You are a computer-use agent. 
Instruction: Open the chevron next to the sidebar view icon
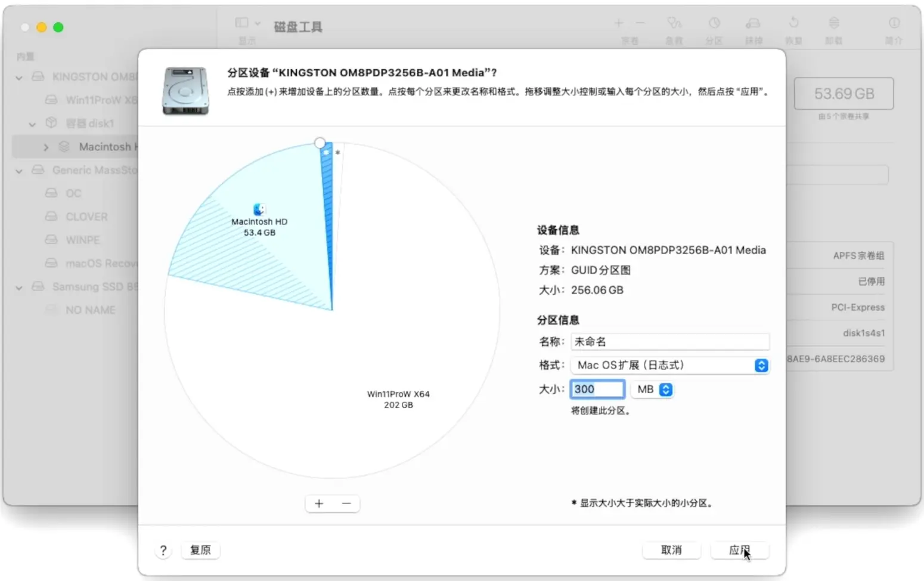258,23
